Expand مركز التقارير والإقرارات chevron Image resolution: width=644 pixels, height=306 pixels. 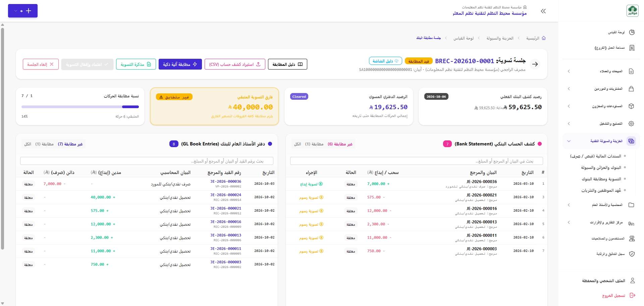point(569,222)
